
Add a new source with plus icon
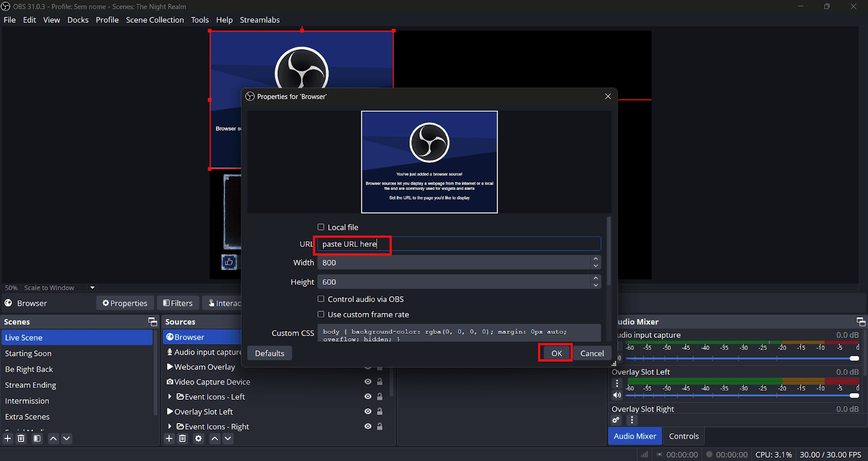coord(169,438)
